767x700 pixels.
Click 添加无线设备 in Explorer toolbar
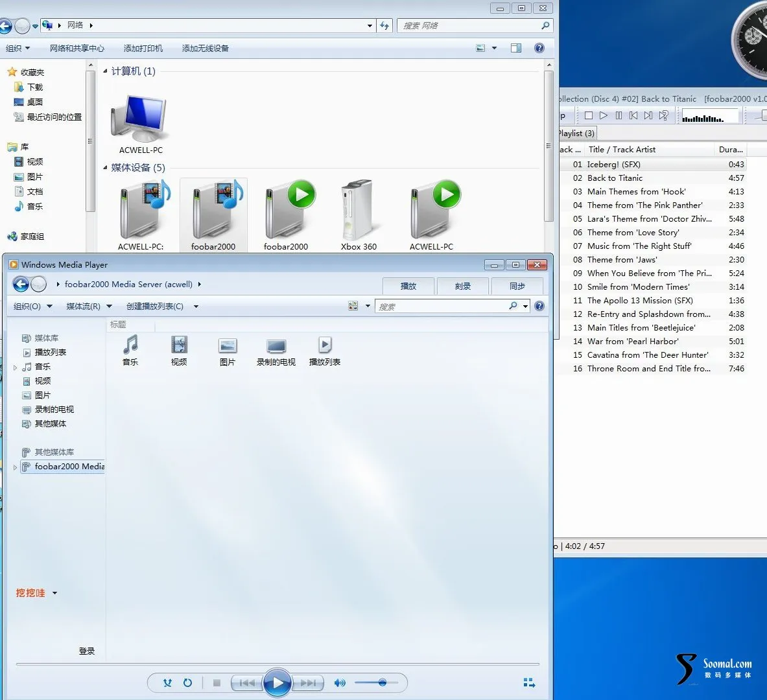coord(206,48)
